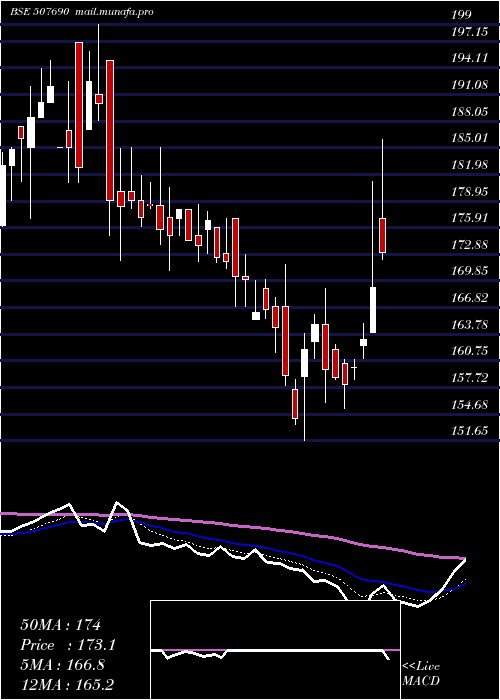
Task: Select the 197.15 price axis label
Action: coord(469,31)
